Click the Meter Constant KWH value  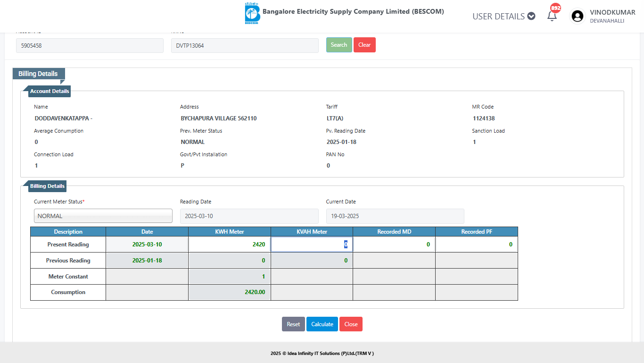tap(264, 277)
